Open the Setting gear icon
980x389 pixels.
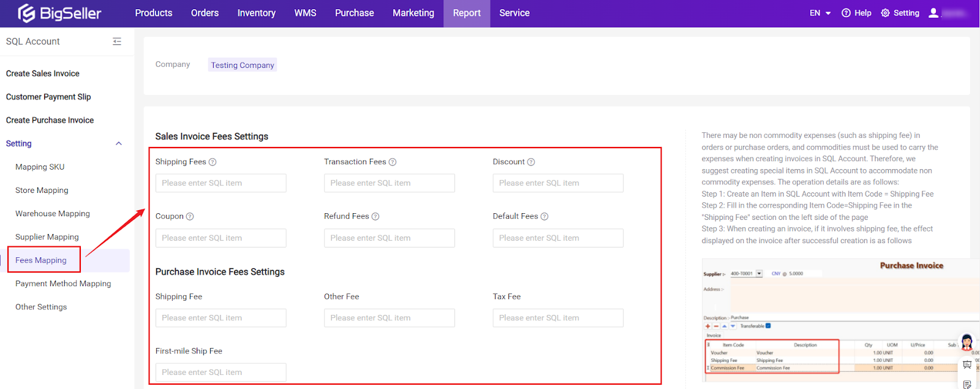coord(885,13)
